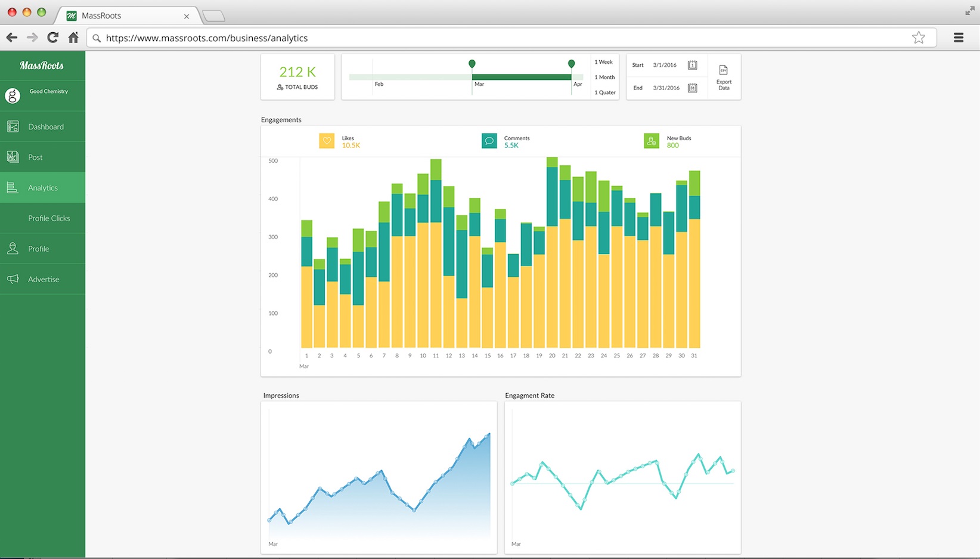This screenshot has height=559, width=980.
Task: Open the End date calendar picker
Action: tap(692, 88)
